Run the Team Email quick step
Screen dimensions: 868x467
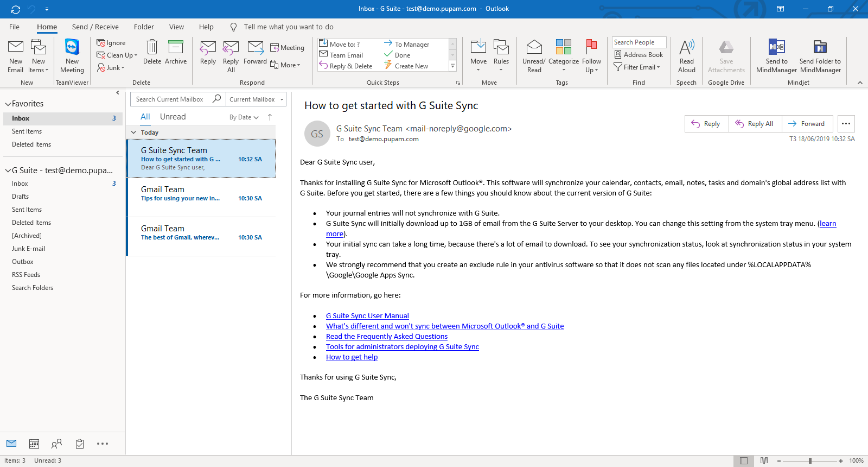click(x=341, y=55)
